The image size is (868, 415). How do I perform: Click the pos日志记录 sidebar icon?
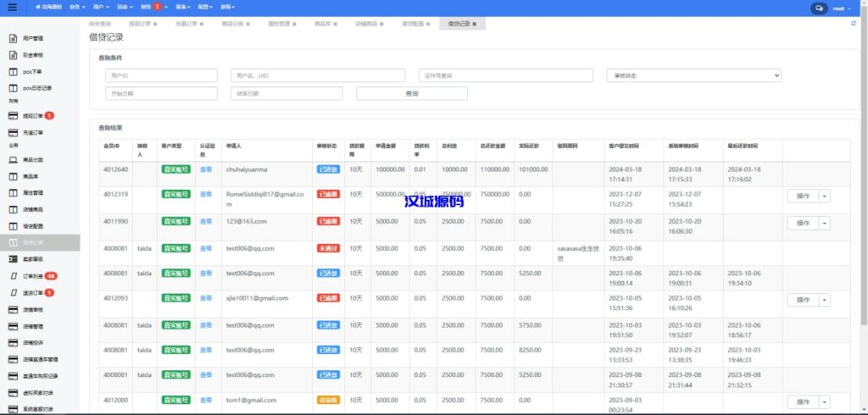click(14, 89)
